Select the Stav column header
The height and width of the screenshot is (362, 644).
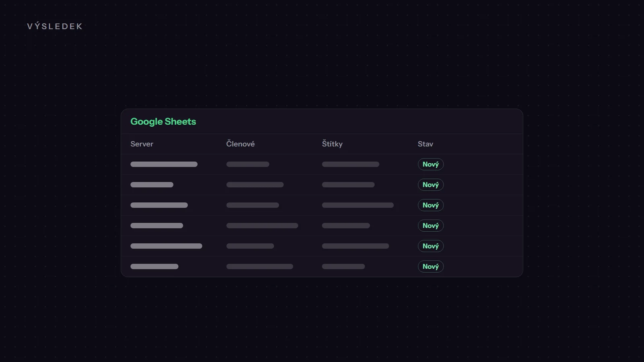(x=425, y=144)
